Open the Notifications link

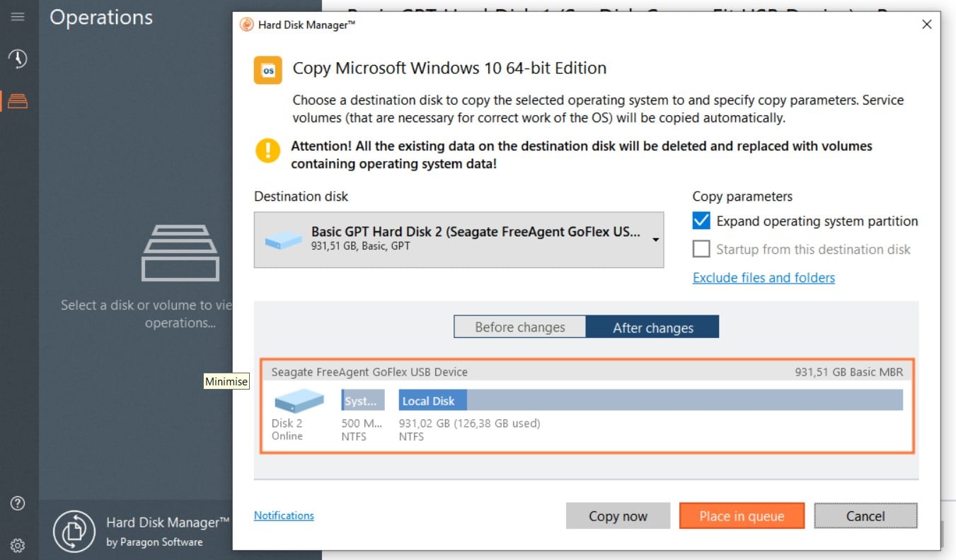coord(284,515)
